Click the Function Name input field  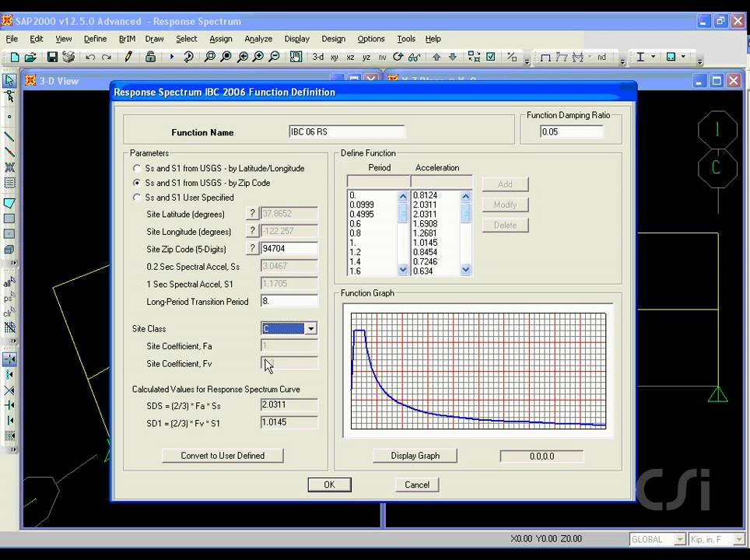pos(347,131)
